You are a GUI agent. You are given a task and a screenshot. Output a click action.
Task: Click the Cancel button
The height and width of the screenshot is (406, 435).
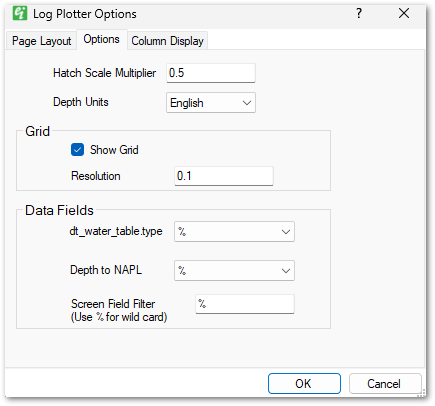pyautogui.click(x=385, y=383)
